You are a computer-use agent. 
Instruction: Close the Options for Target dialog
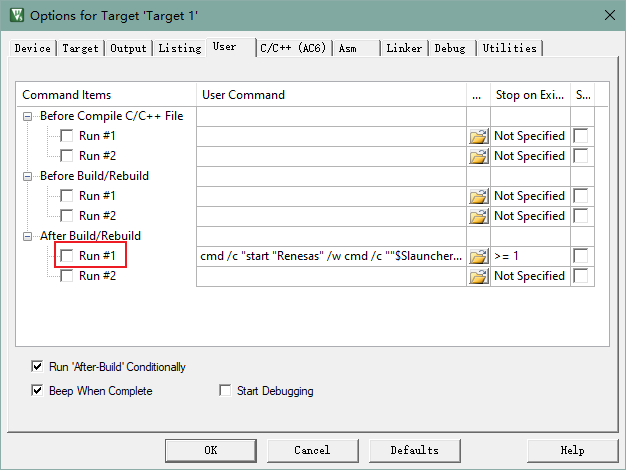tap(609, 14)
